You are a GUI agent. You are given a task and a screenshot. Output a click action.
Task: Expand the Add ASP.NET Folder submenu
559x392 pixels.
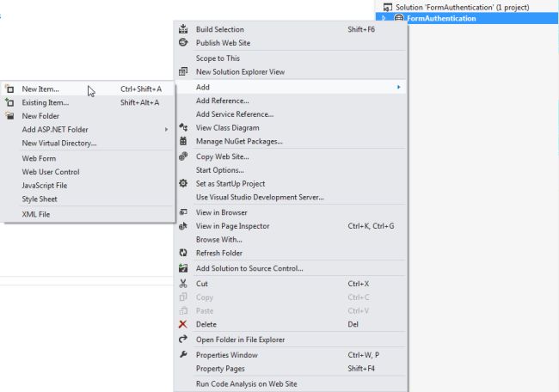166,130
